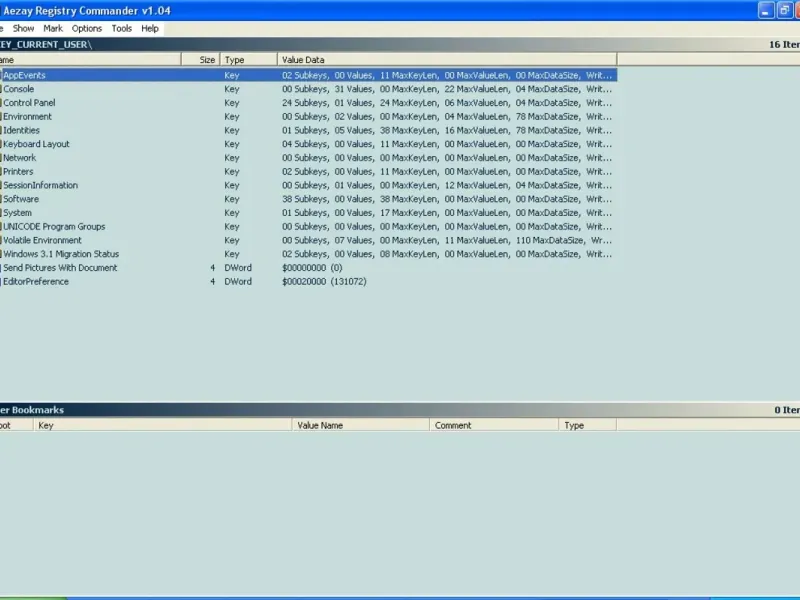Select the Software key

(20, 199)
